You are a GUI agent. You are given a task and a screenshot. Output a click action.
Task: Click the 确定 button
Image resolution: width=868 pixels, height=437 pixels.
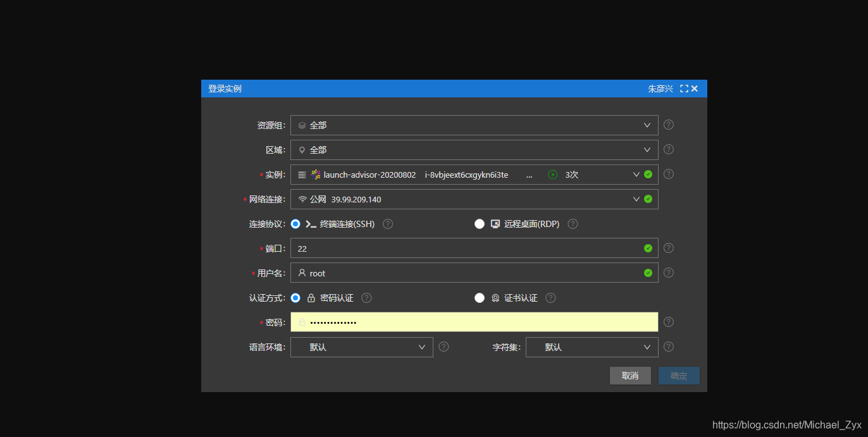click(x=679, y=376)
